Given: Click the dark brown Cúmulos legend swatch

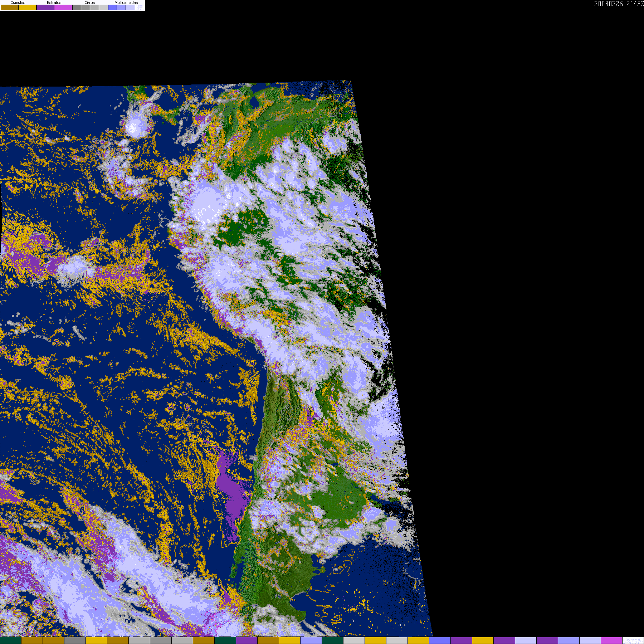Looking at the screenshot, I should tap(10, 7).
